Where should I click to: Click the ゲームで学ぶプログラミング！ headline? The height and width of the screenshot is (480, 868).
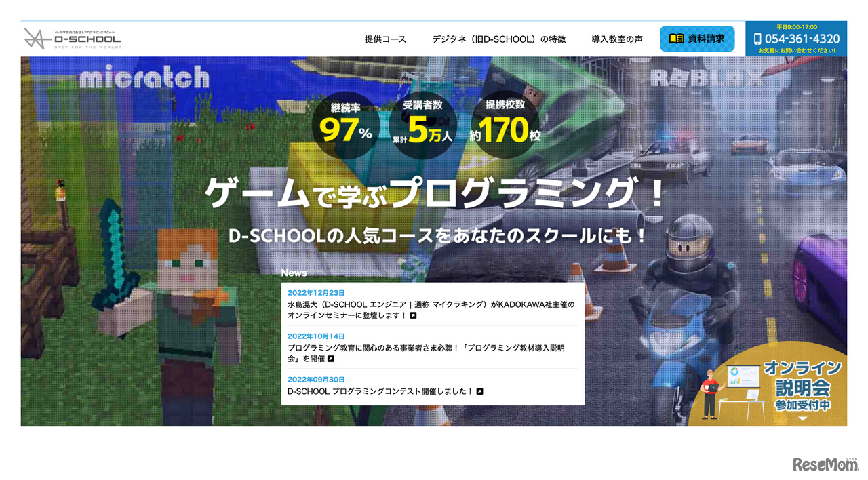pos(434,193)
